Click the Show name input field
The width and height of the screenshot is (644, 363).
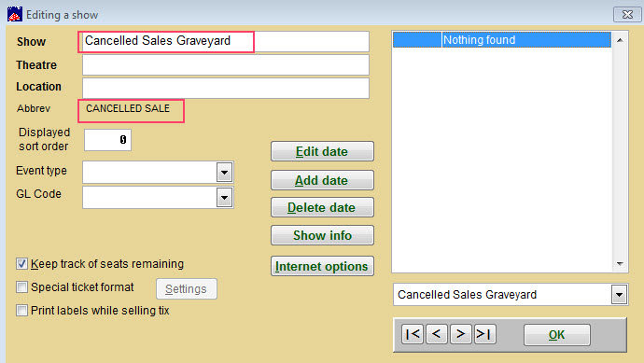(x=226, y=41)
